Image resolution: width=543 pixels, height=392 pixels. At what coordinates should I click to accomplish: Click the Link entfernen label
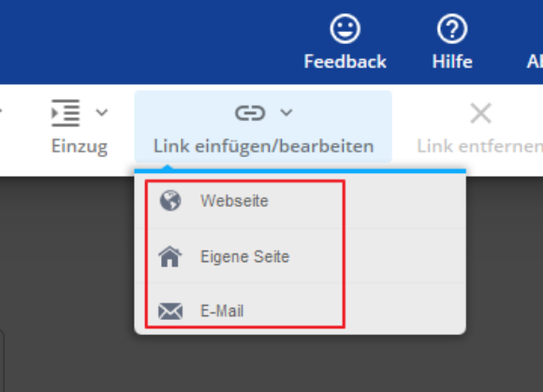point(480,146)
